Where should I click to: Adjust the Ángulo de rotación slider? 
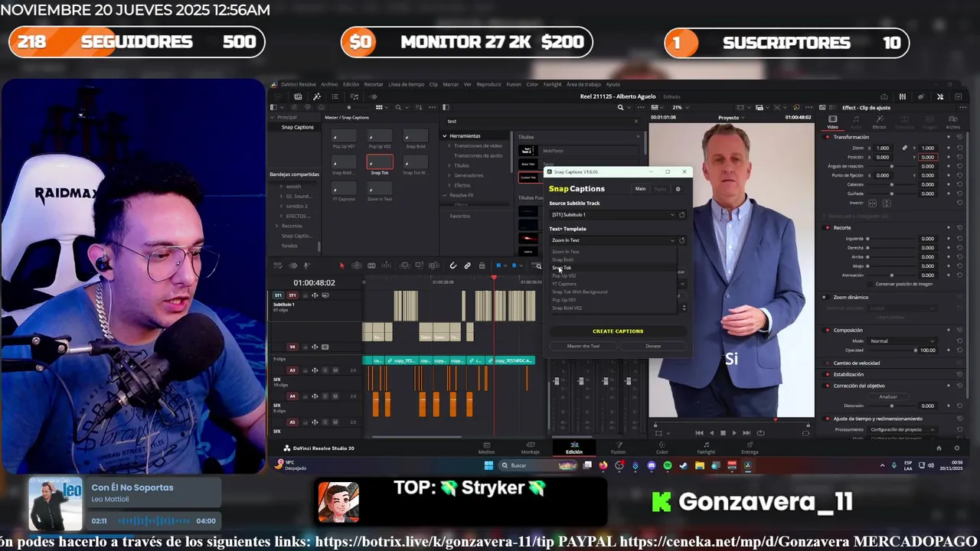892,166
